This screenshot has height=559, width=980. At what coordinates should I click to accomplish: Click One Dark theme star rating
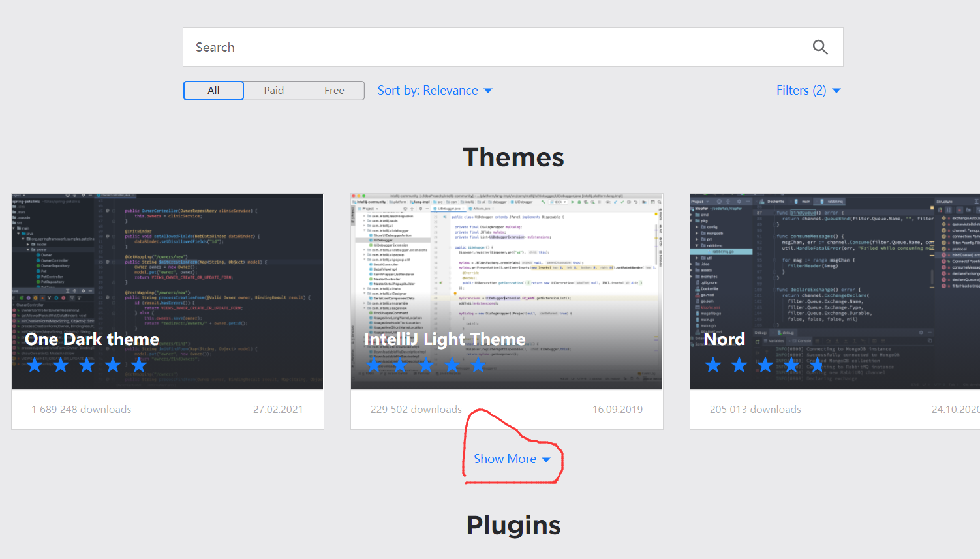(87, 365)
